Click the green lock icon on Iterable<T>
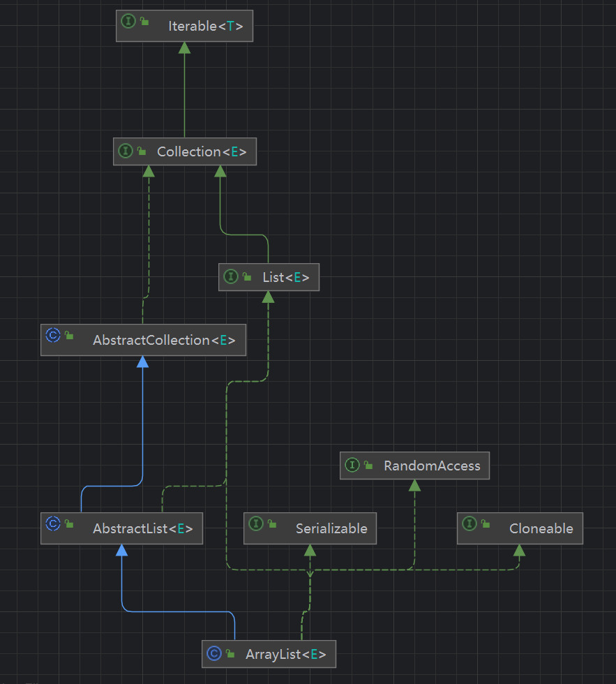The height and width of the screenshot is (684, 616). pos(144,22)
